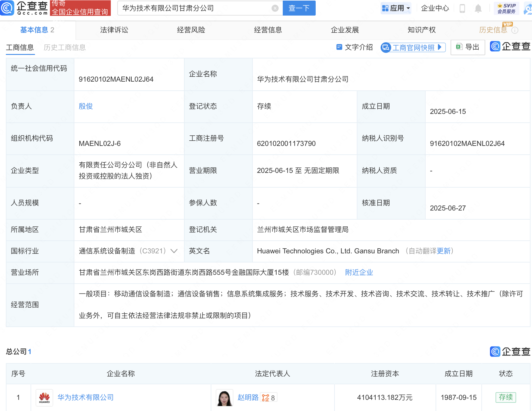
Task: Click the Qcc.com logo icon
Action: 7,8
